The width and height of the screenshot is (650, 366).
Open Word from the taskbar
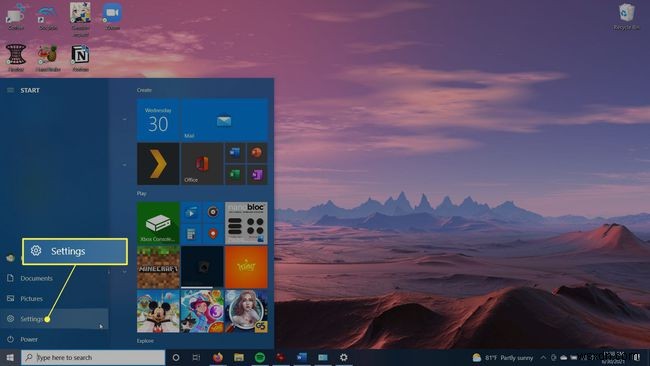click(x=302, y=357)
